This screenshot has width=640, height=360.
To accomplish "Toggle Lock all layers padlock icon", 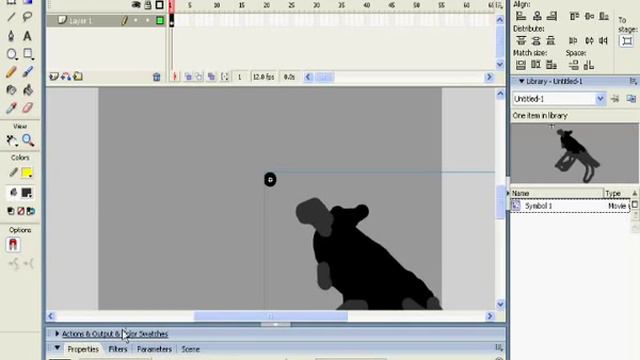I will (x=148, y=5).
